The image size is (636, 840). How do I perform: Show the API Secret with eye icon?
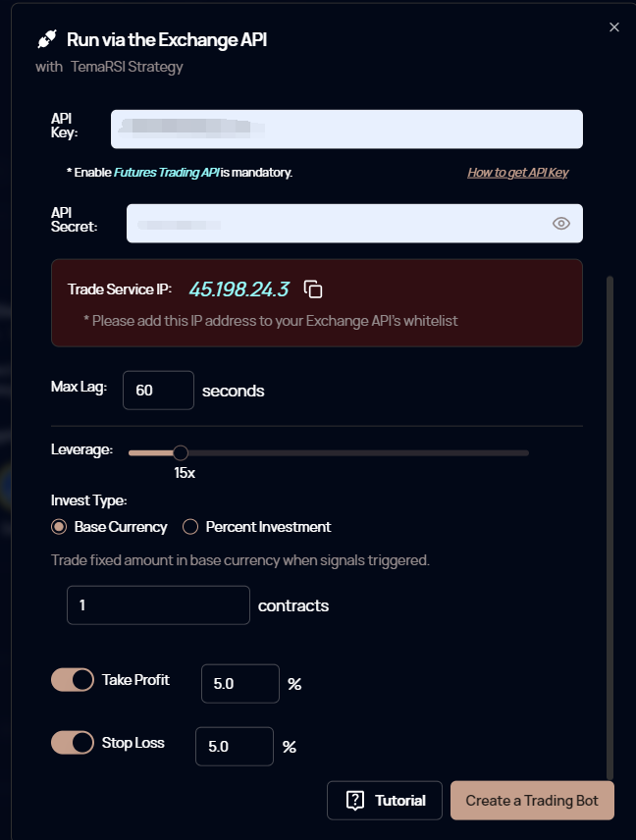click(x=560, y=224)
